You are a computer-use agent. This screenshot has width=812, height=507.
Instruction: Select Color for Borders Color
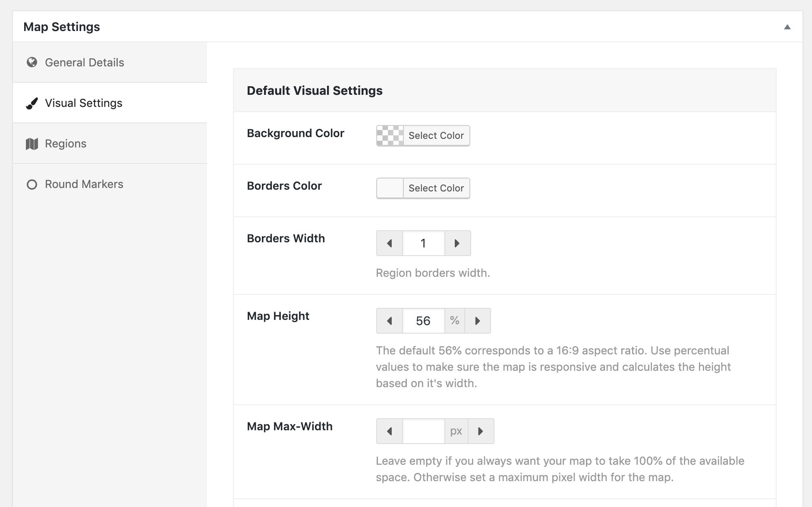[x=436, y=188]
